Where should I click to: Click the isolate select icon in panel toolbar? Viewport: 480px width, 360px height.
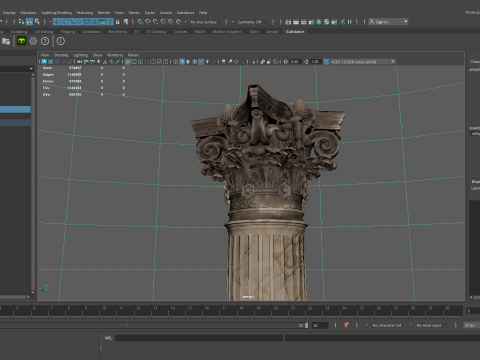click(252, 62)
